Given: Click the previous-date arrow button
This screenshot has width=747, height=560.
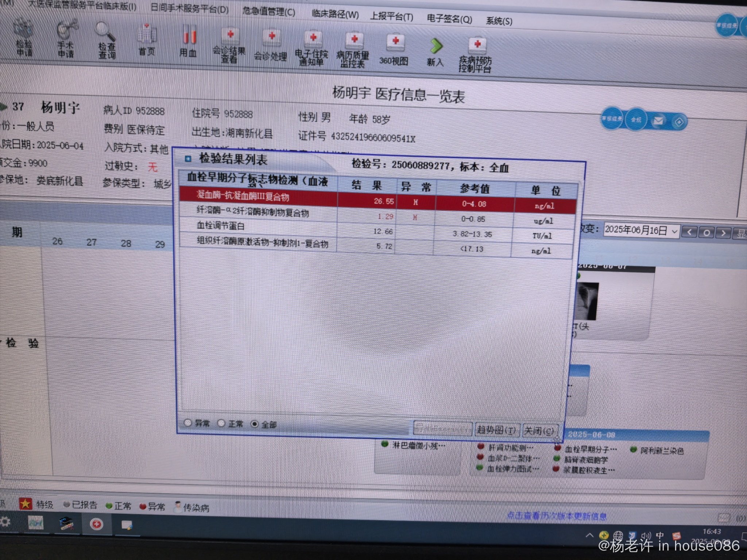Looking at the screenshot, I should click(689, 232).
